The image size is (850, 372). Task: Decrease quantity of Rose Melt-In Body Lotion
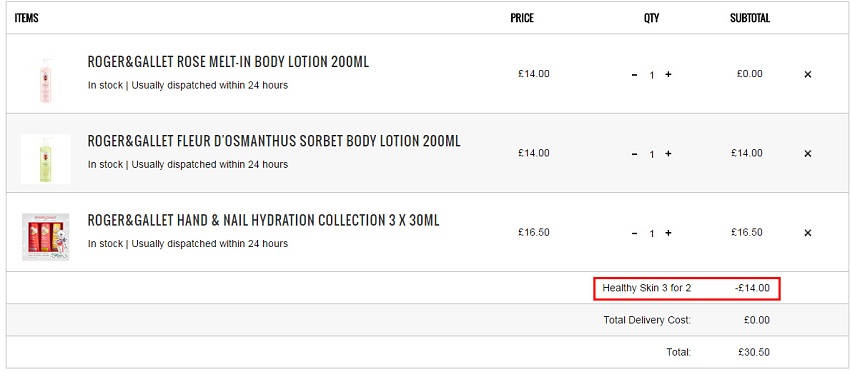[634, 75]
